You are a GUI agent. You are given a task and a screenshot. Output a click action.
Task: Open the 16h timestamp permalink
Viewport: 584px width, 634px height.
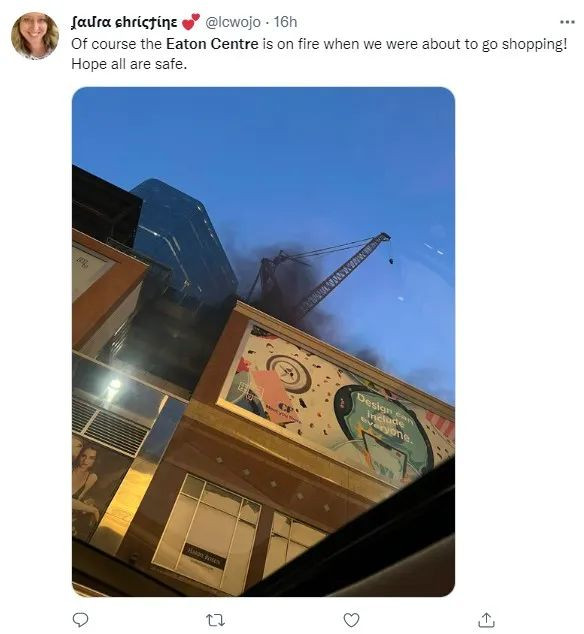285,22
